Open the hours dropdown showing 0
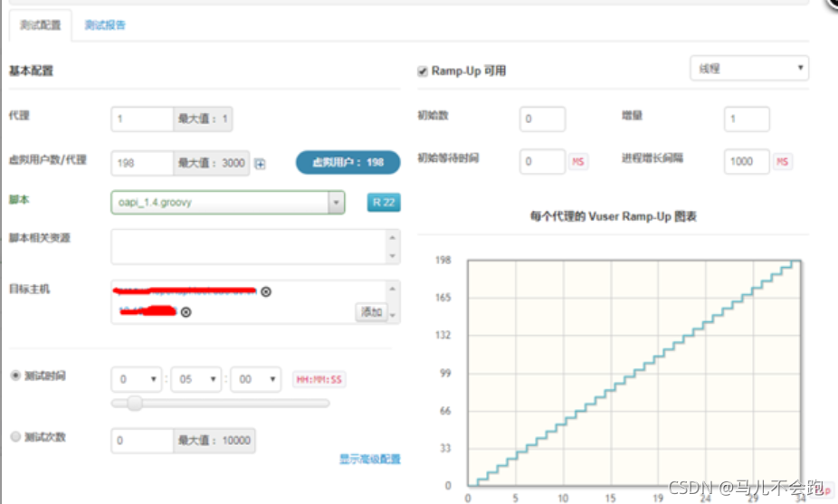The width and height of the screenshot is (838, 504). (137, 379)
